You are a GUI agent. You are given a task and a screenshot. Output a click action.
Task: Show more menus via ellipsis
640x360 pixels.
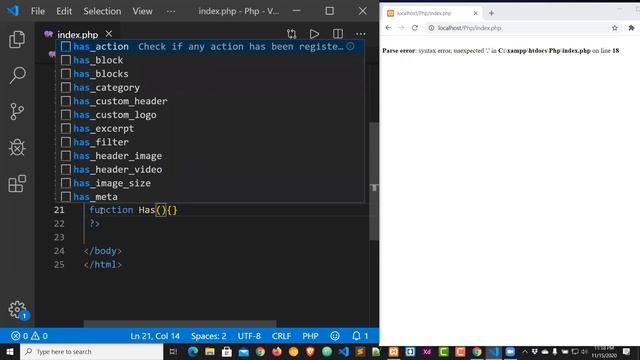pyautogui.click(x=171, y=11)
